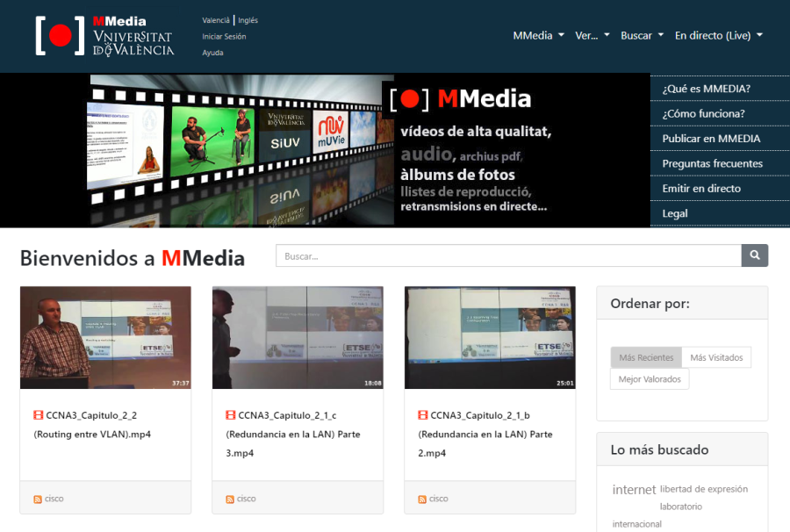790x532 pixels.
Task: Open thumbnail of 25:01 Redundancia Parte 2 video
Action: click(x=490, y=337)
